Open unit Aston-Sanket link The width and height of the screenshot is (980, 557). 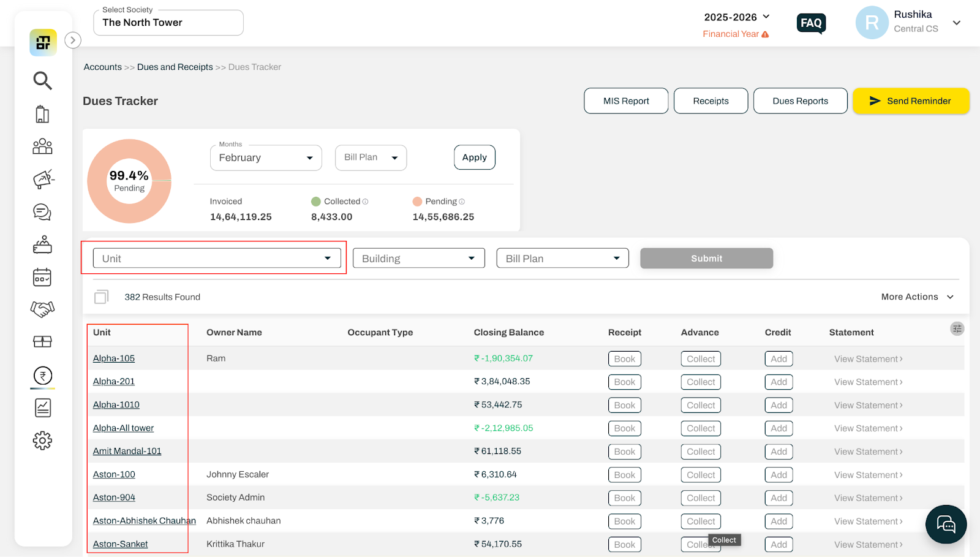pos(121,544)
